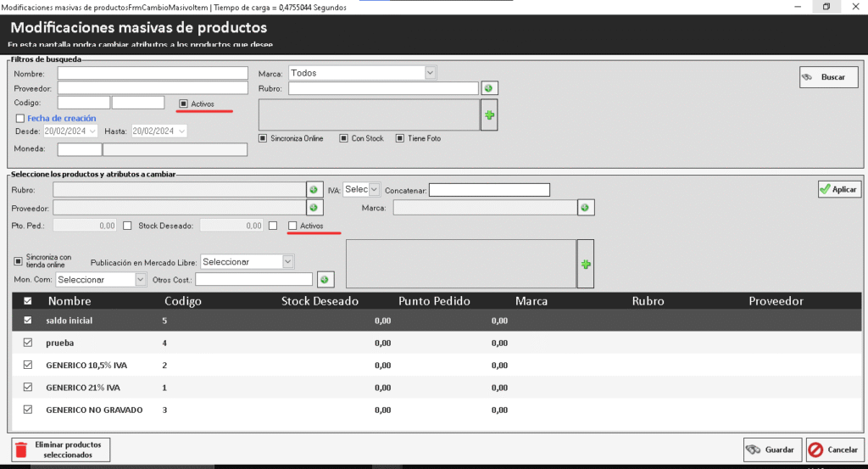Click green icon next to Otros Cost. field

[x=325, y=279]
